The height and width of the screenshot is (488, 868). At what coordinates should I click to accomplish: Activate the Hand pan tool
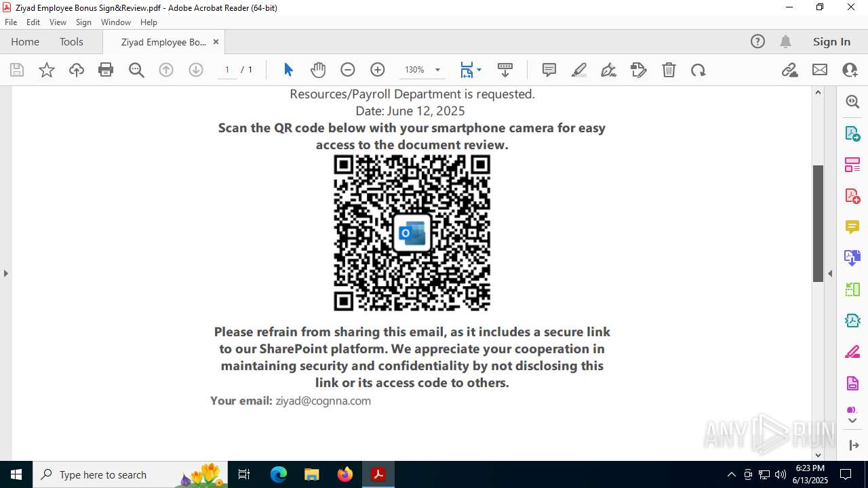[x=318, y=70]
